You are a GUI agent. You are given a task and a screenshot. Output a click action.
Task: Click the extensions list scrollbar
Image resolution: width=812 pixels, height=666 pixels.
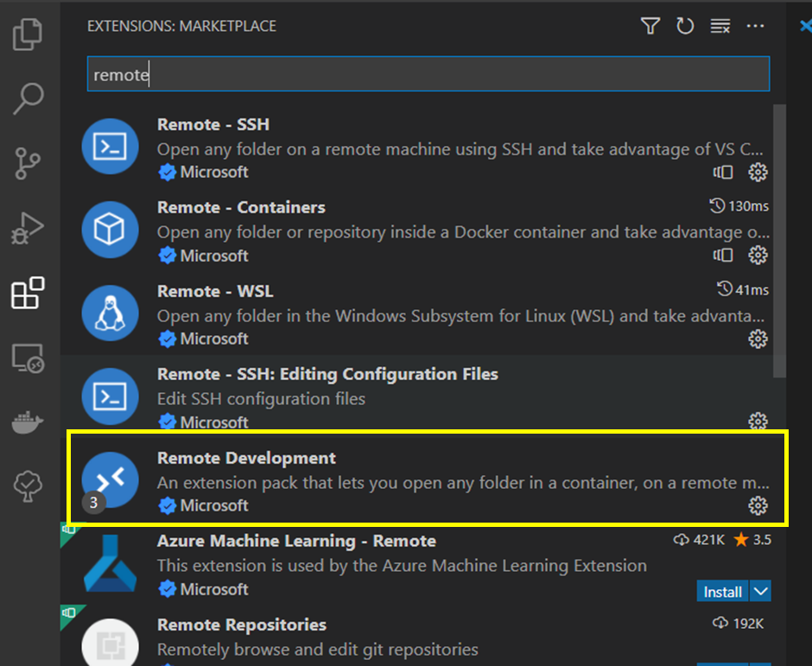pyautogui.click(x=779, y=241)
